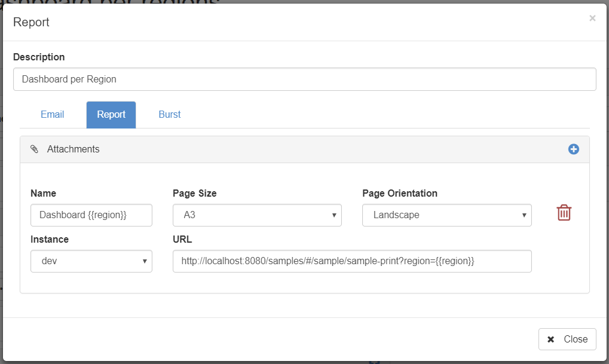Click the Report dialog title
This screenshot has width=609, height=364.
coord(31,23)
